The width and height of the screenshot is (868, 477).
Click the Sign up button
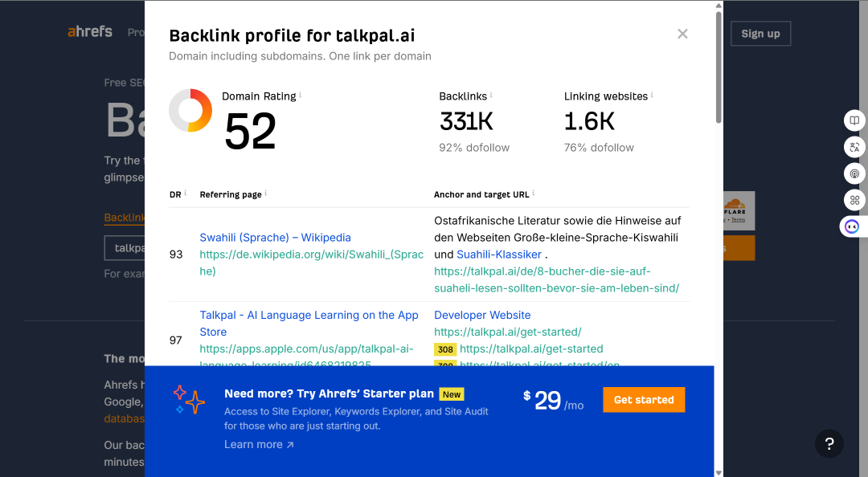click(760, 34)
